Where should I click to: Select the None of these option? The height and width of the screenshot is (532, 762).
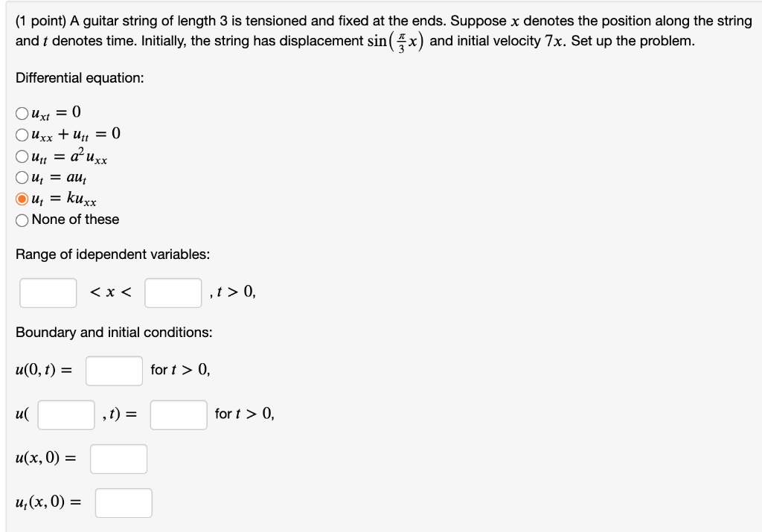point(22,219)
